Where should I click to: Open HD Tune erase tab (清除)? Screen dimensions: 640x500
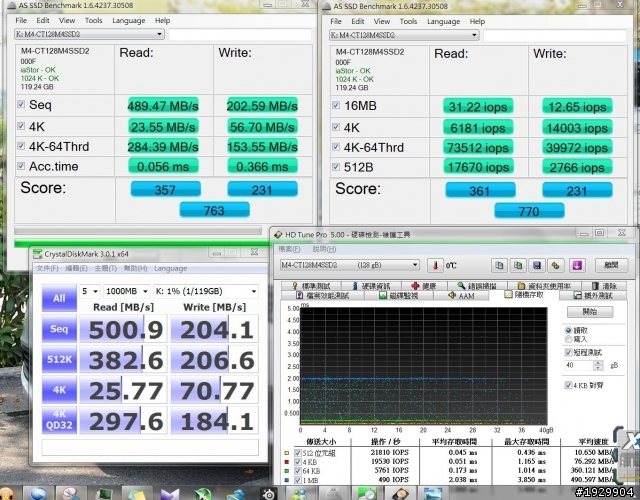(604, 286)
